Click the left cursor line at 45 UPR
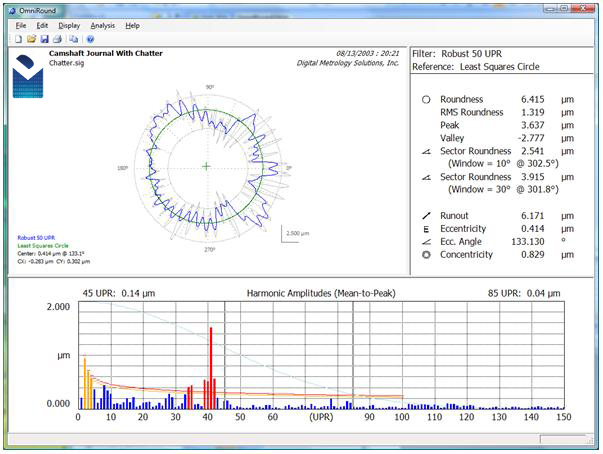This screenshot has height=454, width=603. (225, 355)
